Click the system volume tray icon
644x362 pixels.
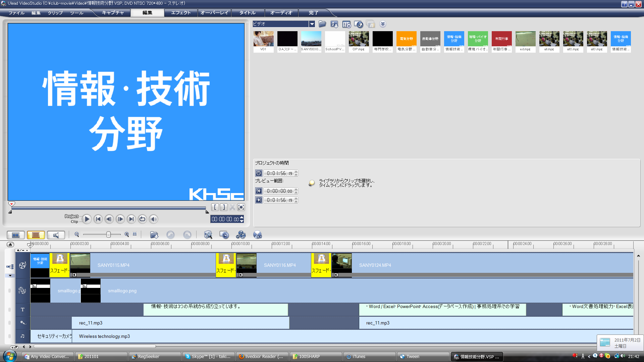point(623,356)
